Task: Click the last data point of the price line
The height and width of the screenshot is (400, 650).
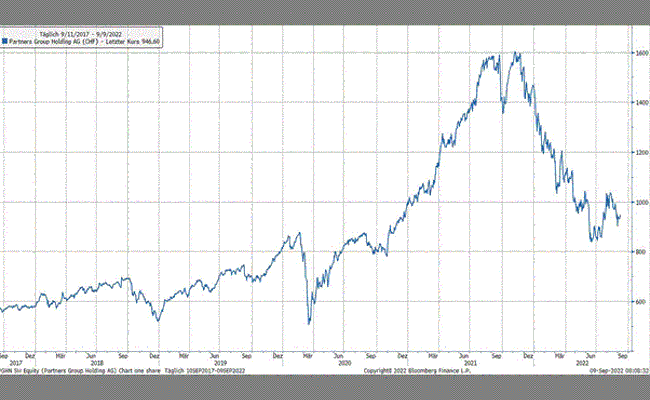Action: 620,216
